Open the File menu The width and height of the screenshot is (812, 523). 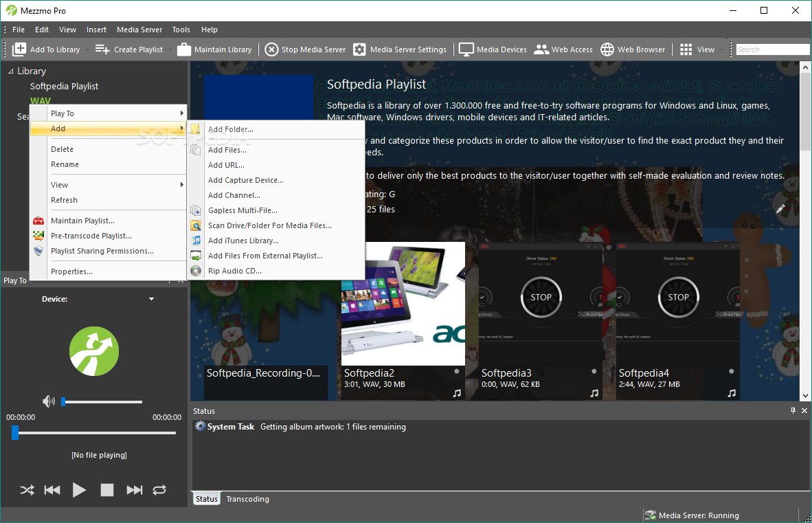coord(18,30)
